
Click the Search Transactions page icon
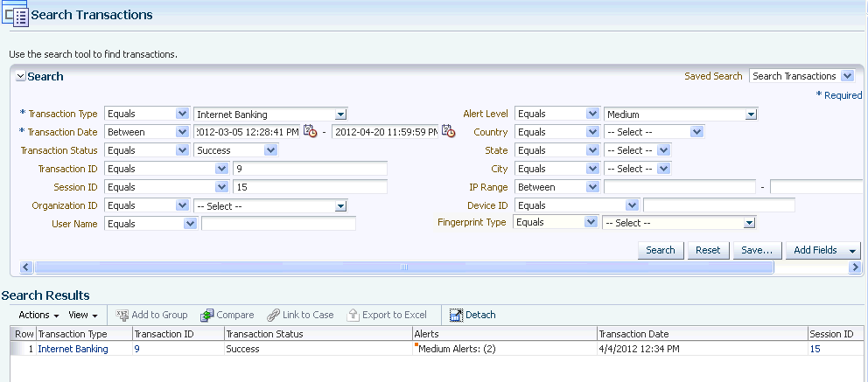click(x=15, y=14)
